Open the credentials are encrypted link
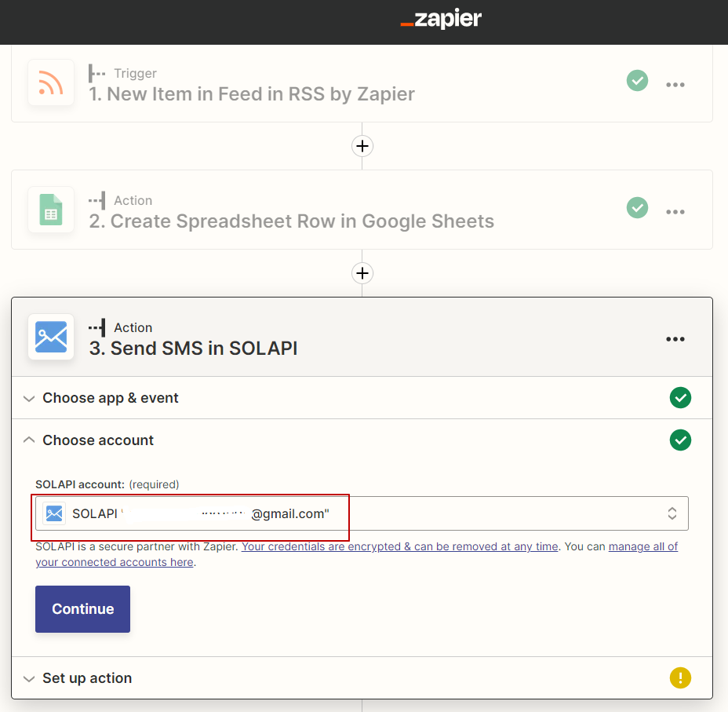The width and height of the screenshot is (728, 712). pyautogui.click(x=400, y=546)
